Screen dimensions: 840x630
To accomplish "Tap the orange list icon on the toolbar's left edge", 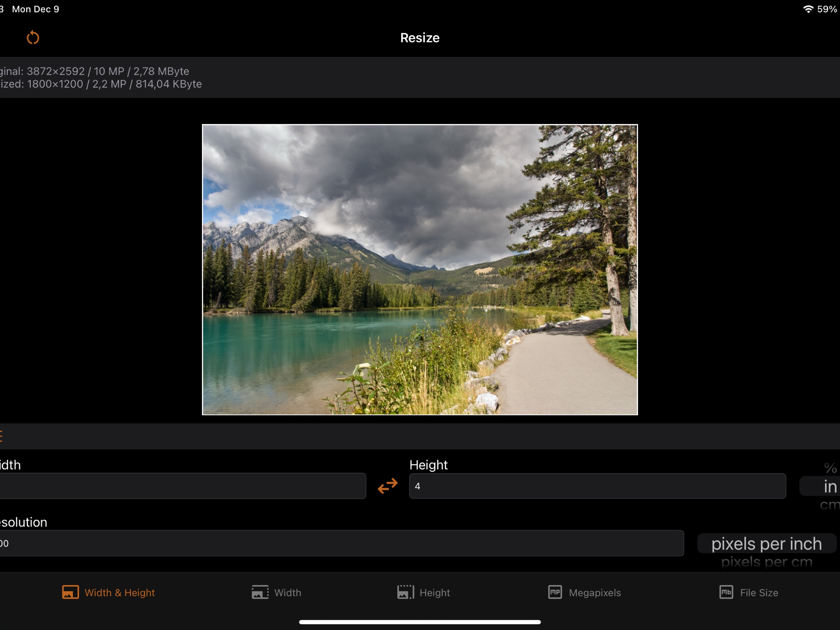I will click(2, 436).
